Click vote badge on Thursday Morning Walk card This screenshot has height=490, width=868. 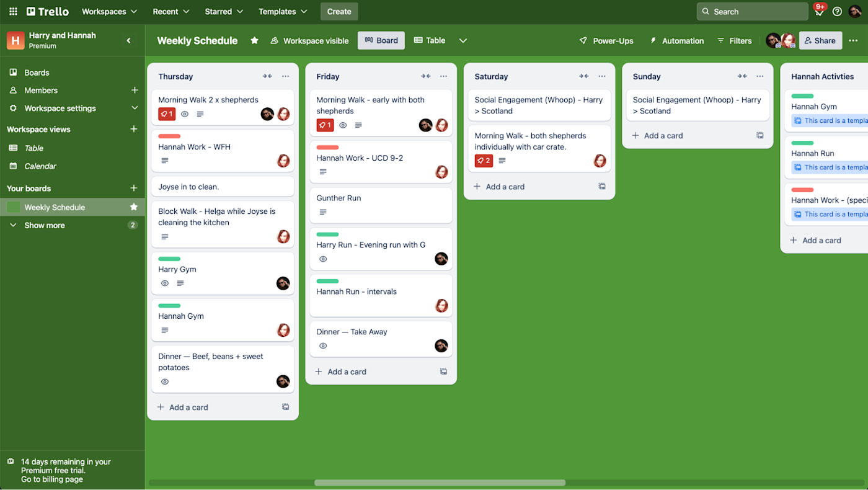click(x=167, y=114)
